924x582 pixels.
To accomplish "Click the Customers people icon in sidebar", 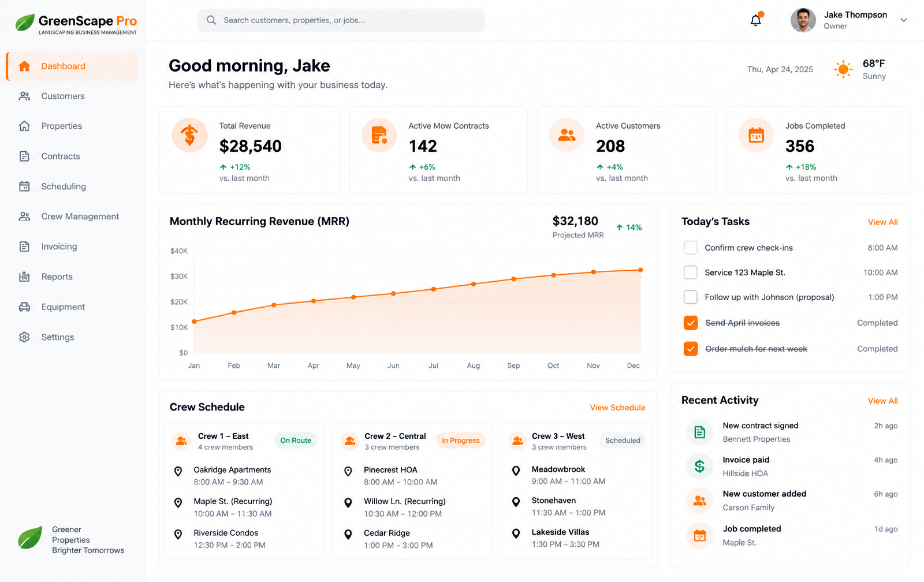I will pos(24,96).
